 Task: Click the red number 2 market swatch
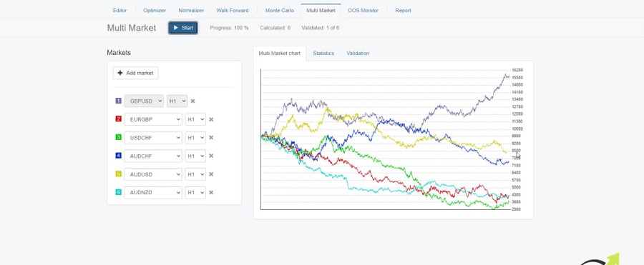(118, 119)
